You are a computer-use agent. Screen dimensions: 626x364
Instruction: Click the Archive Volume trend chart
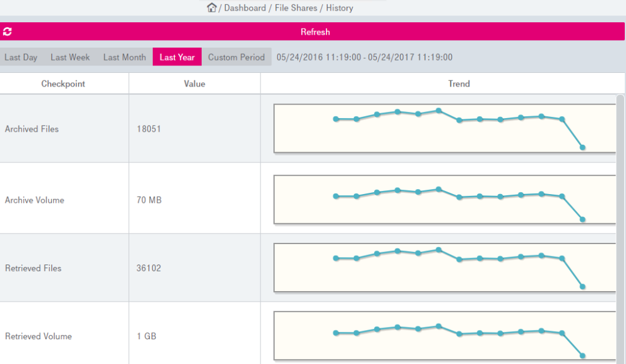coord(444,200)
